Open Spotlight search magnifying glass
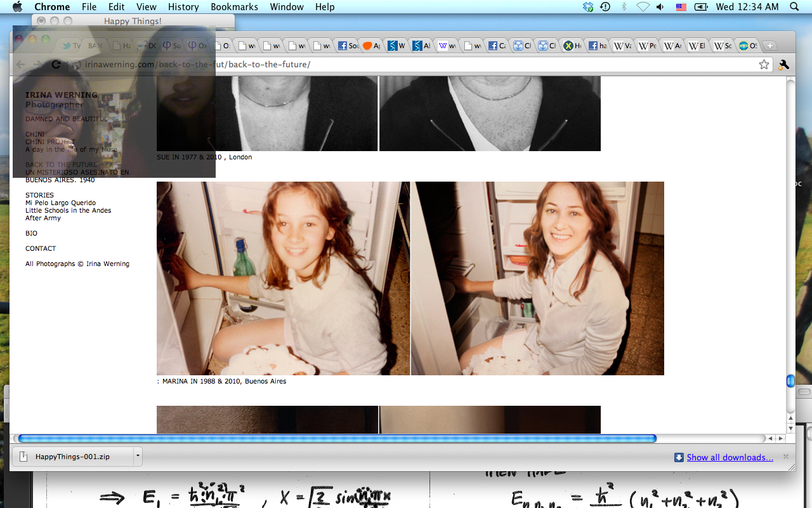 pyautogui.click(x=794, y=7)
